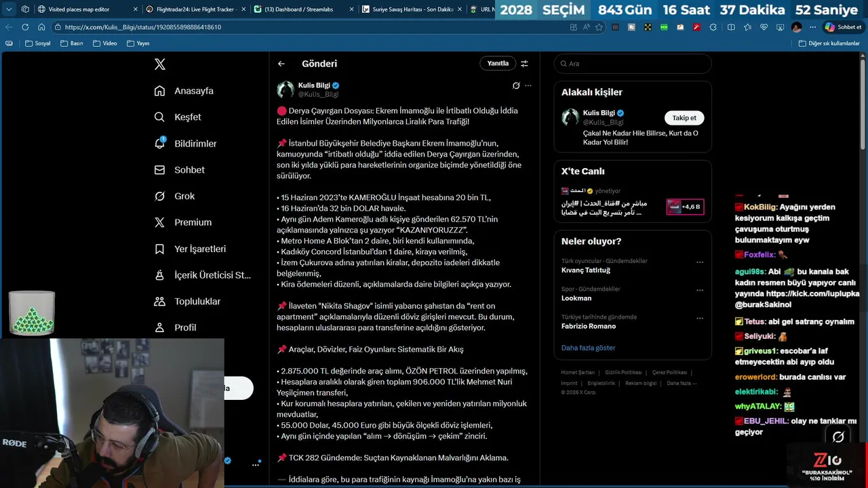Expand Daha fazla footer menu
This screenshot has height=488, width=868.
tap(682, 383)
